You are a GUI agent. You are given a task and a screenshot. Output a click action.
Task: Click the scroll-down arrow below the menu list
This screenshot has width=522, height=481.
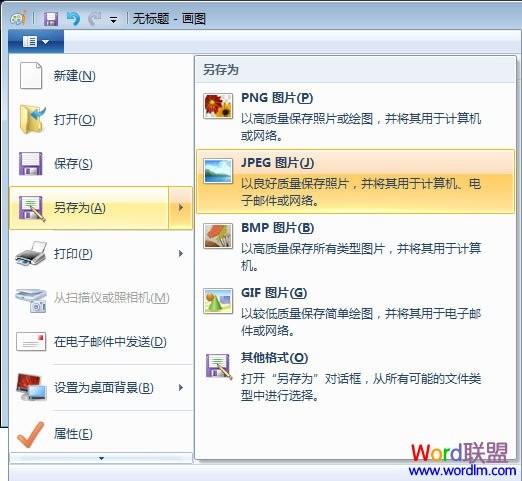tap(101, 458)
